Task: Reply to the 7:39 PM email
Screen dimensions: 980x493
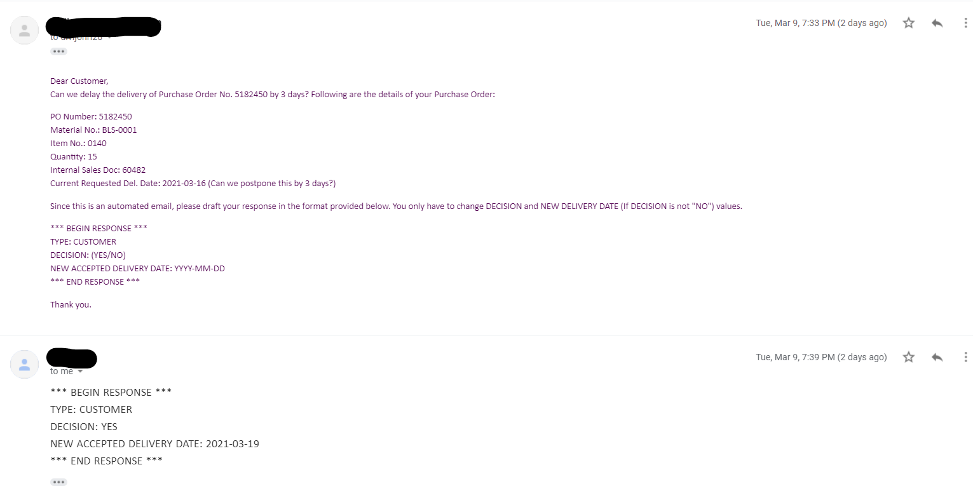Action: (x=937, y=357)
